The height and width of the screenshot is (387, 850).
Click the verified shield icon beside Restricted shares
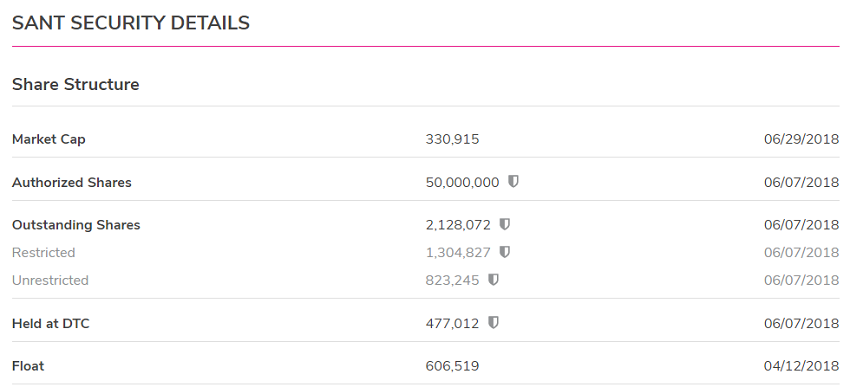coord(505,252)
